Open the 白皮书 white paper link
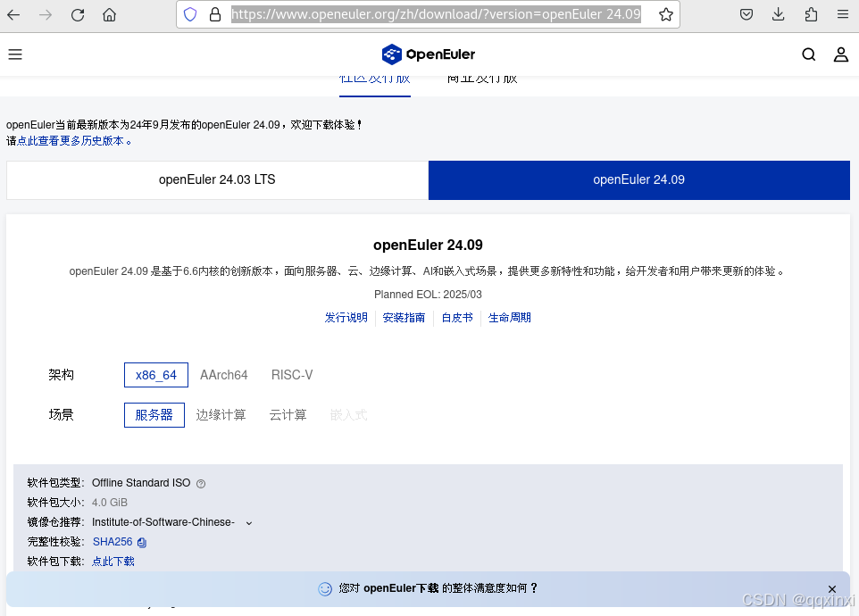The height and width of the screenshot is (616, 859). click(x=457, y=318)
